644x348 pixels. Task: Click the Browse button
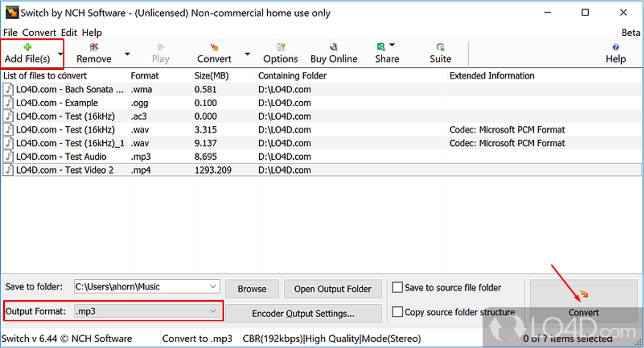pyautogui.click(x=252, y=289)
